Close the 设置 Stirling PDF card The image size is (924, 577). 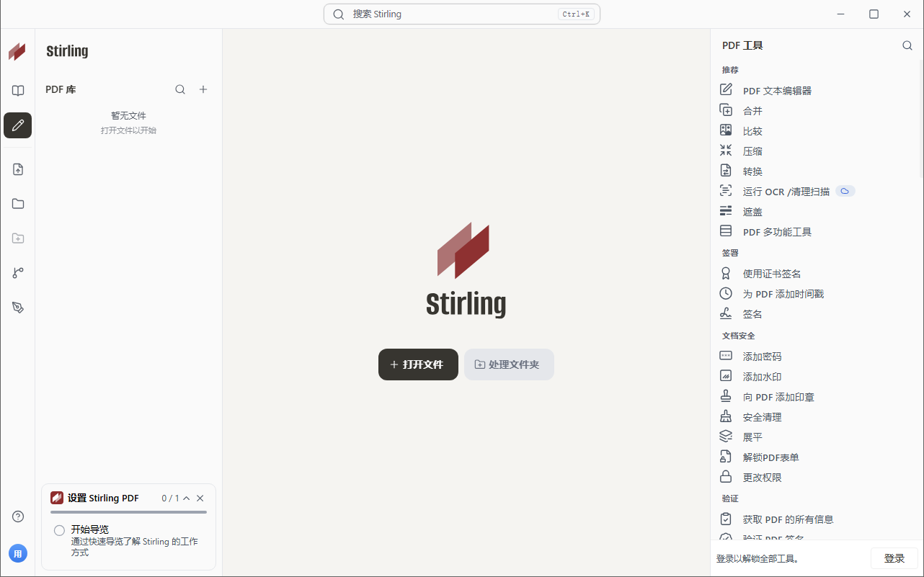coord(200,498)
